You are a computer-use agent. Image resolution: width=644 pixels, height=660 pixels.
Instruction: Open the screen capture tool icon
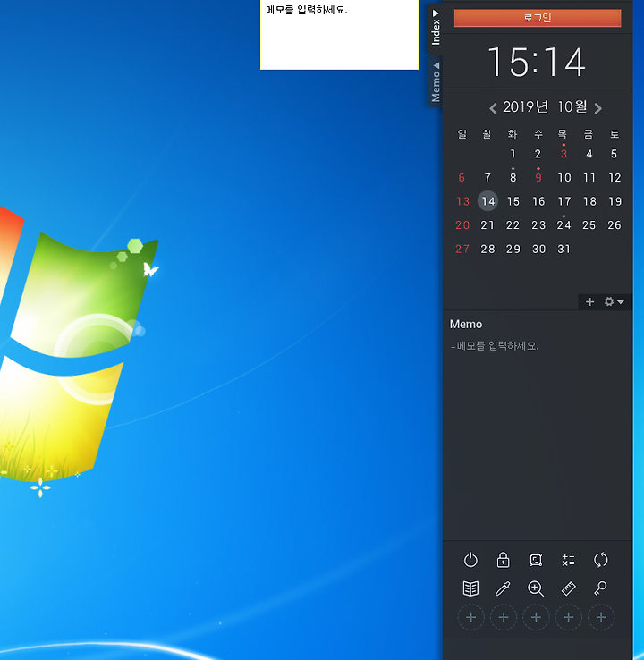pyautogui.click(x=536, y=560)
